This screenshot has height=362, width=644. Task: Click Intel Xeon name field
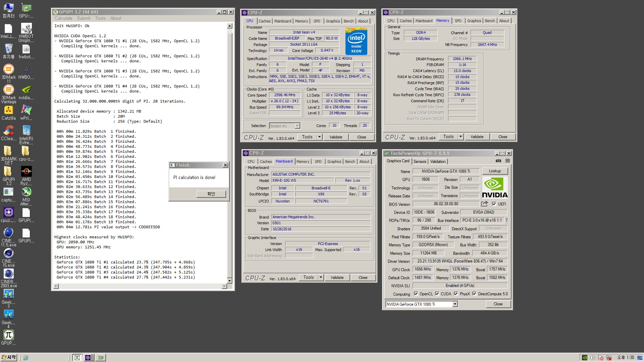(304, 32)
